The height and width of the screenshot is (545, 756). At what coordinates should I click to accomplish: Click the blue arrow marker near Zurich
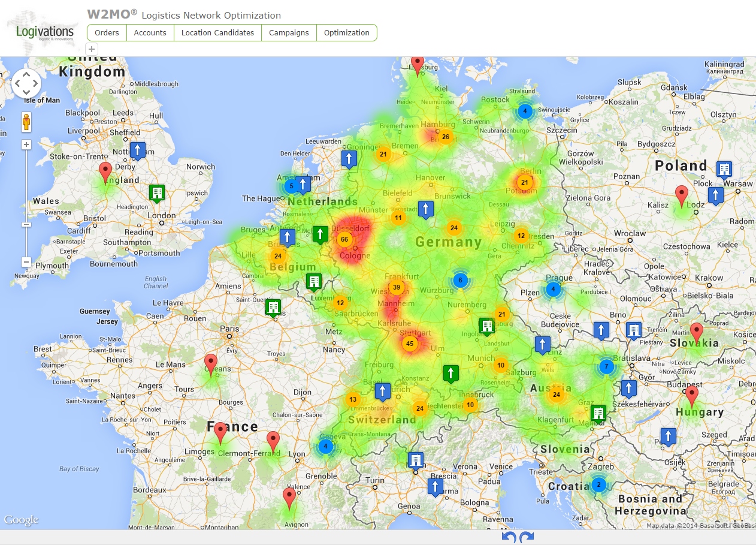point(383,392)
